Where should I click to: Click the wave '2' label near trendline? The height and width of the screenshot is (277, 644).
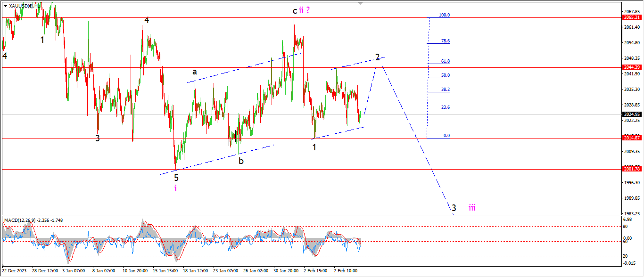pos(378,57)
